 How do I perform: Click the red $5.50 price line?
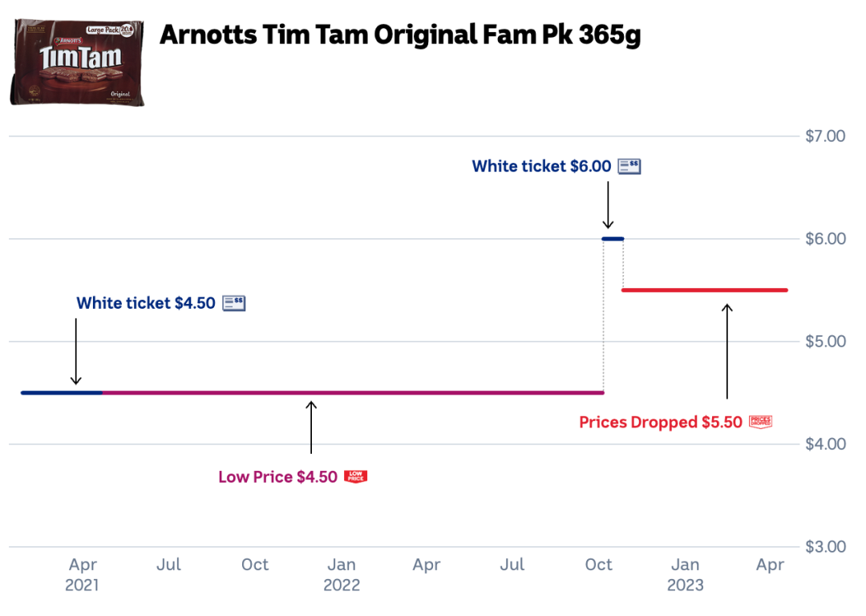click(x=704, y=290)
